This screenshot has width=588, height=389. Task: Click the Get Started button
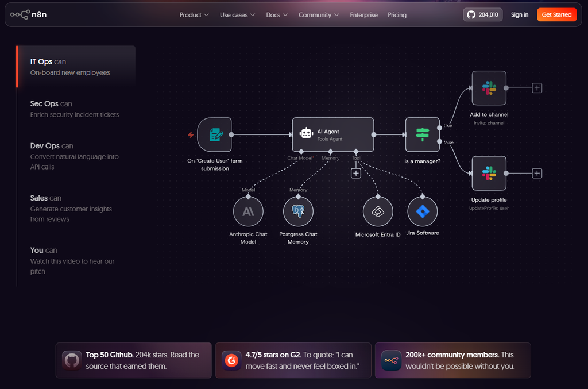(556, 14)
